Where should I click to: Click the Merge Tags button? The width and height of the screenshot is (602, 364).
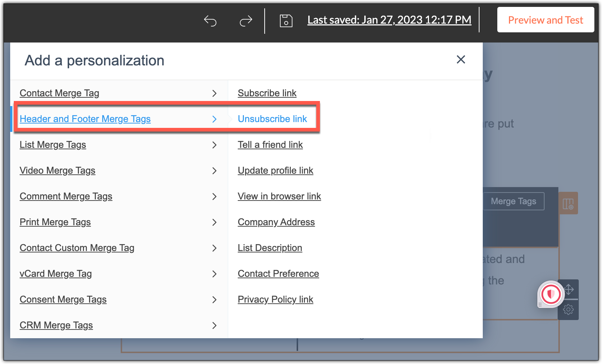[x=513, y=201]
